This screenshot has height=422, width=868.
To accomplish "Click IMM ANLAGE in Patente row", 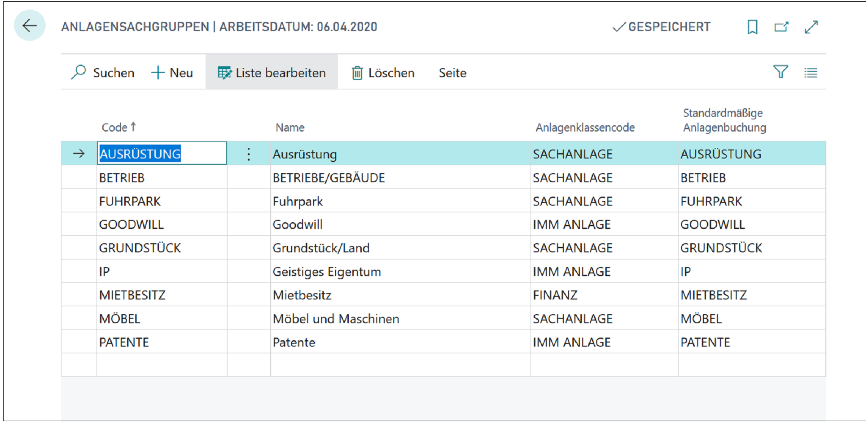I will pyautogui.click(x=604, y=342).
